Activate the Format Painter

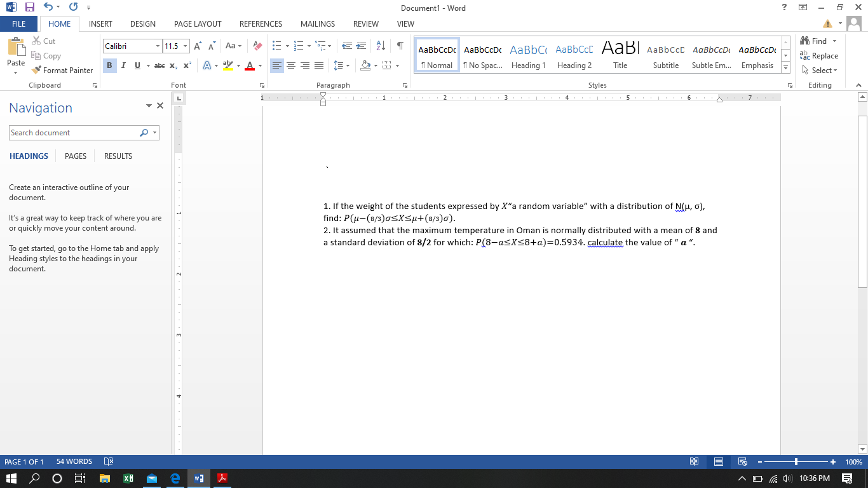[x=62, y=70]
